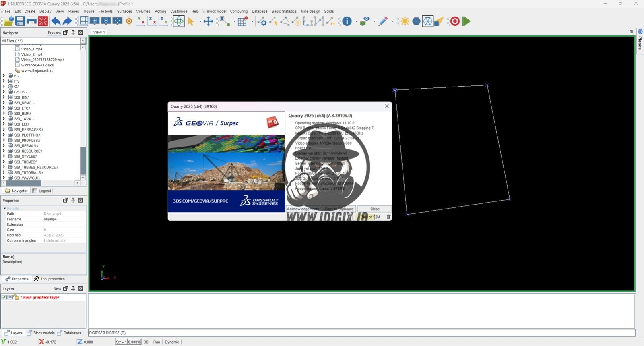Click the trash garbage-collect icon in About dialog

point(388,217)
